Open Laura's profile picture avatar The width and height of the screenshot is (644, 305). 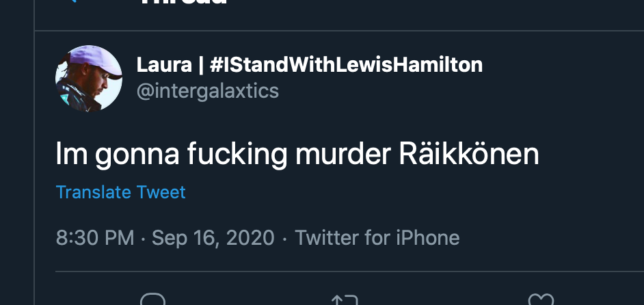[89, 78]
